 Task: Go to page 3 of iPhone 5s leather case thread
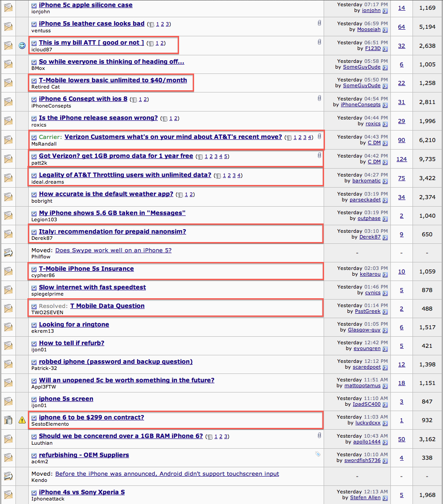(168, 24)
